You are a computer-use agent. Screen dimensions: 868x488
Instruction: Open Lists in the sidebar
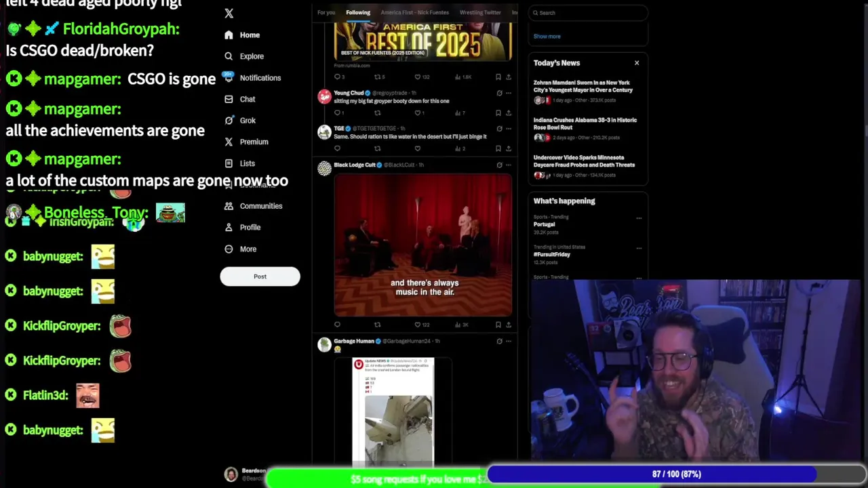(x=240, y=163)
